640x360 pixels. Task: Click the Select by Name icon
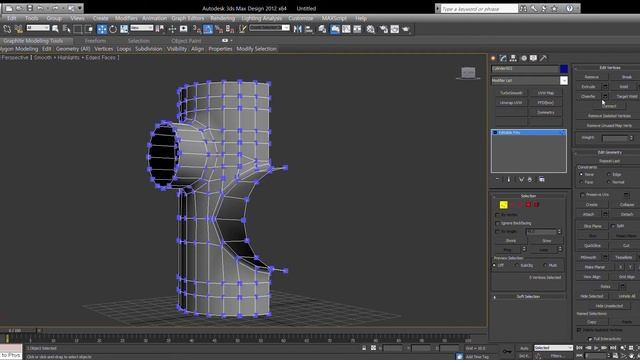(x=67, y=29)
